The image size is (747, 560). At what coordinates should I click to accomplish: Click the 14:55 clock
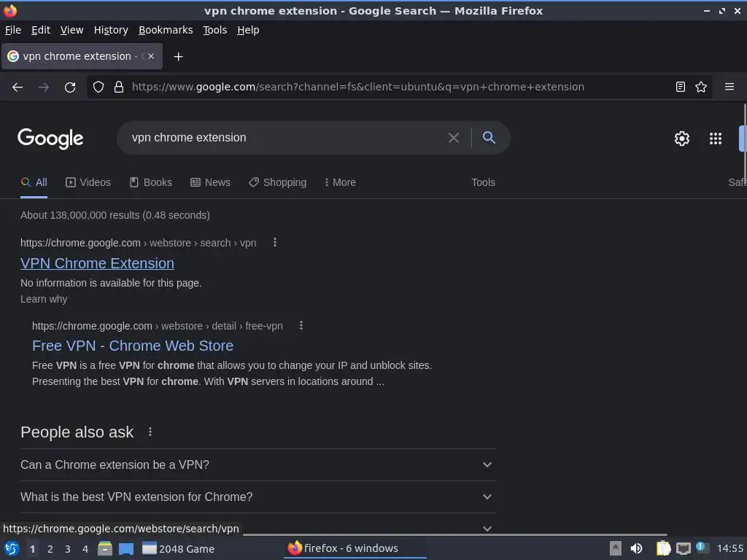[729, 548]
